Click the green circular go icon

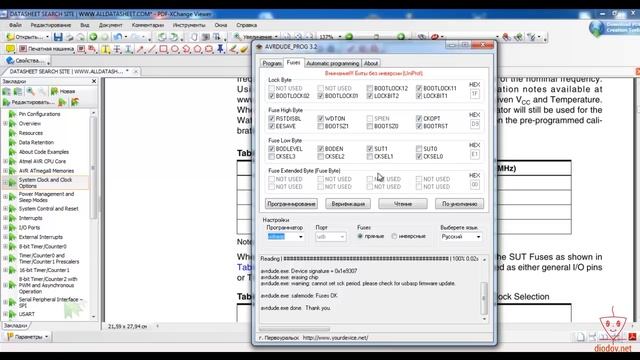pos(93,37)
